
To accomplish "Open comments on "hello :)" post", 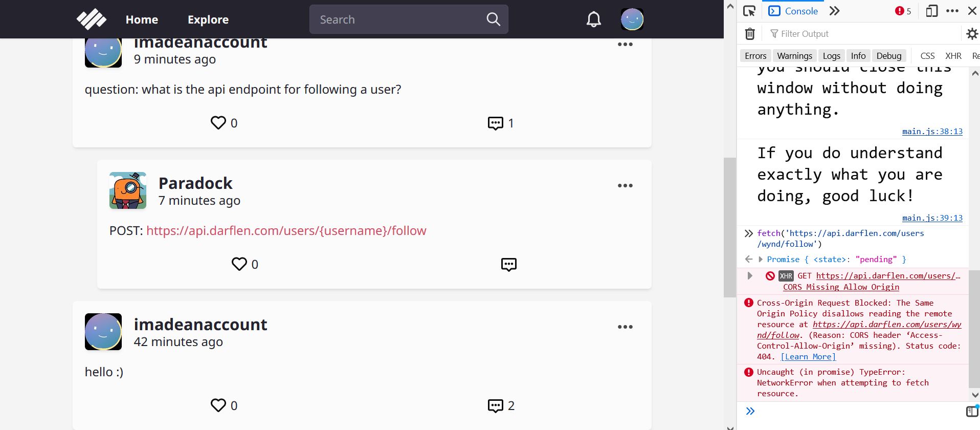I will [x=496, y=405].
